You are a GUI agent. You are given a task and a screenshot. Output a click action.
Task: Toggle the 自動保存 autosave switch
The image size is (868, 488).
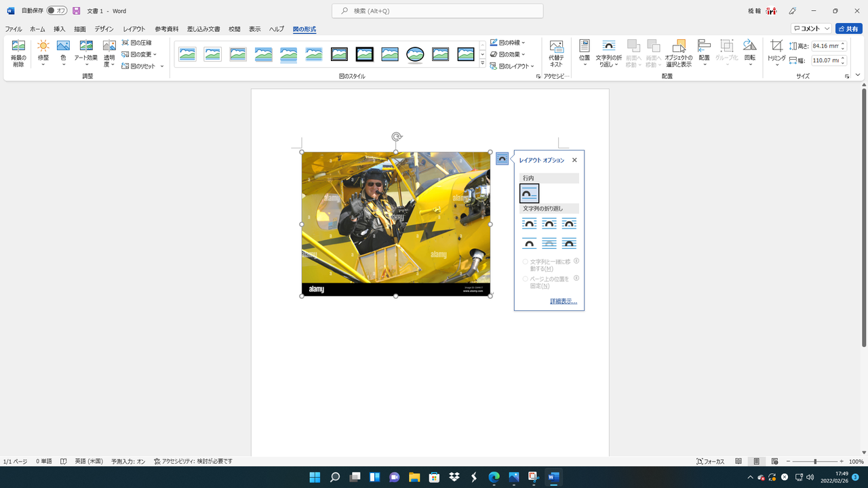pyautogui.click(x=56, y=11)
